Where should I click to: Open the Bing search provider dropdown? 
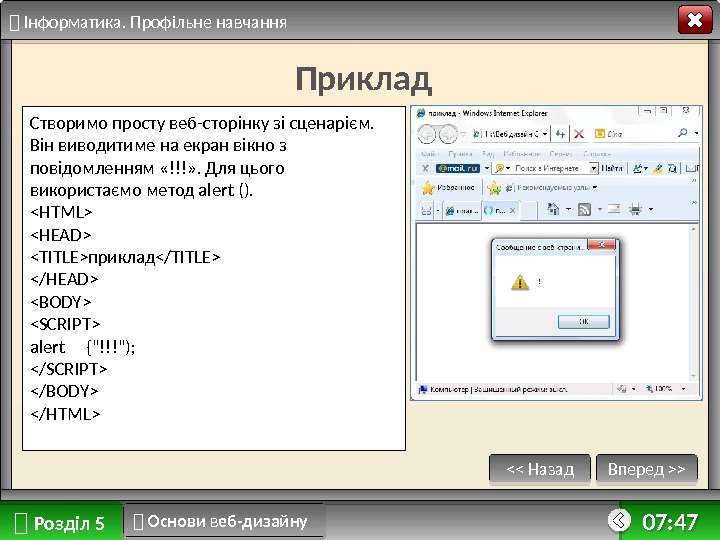pyautogui.click(x=697, y=133)
